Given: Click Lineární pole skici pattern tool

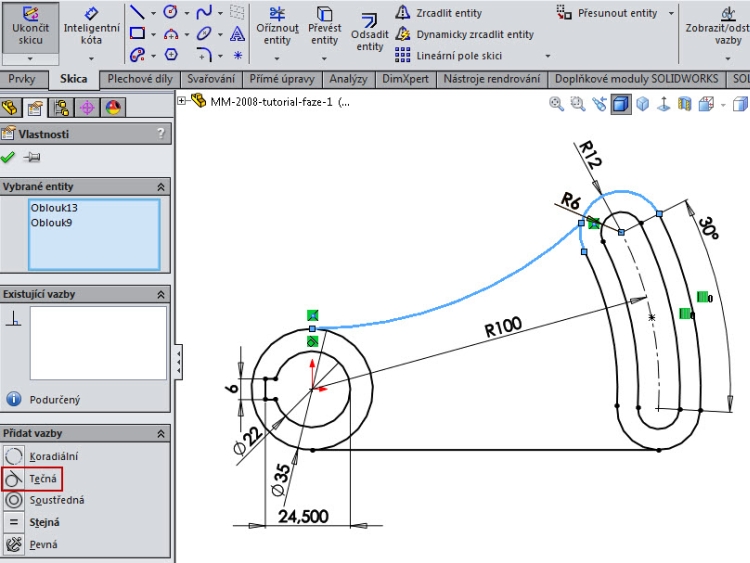Looking at the screenshot, I should (448, 55).
